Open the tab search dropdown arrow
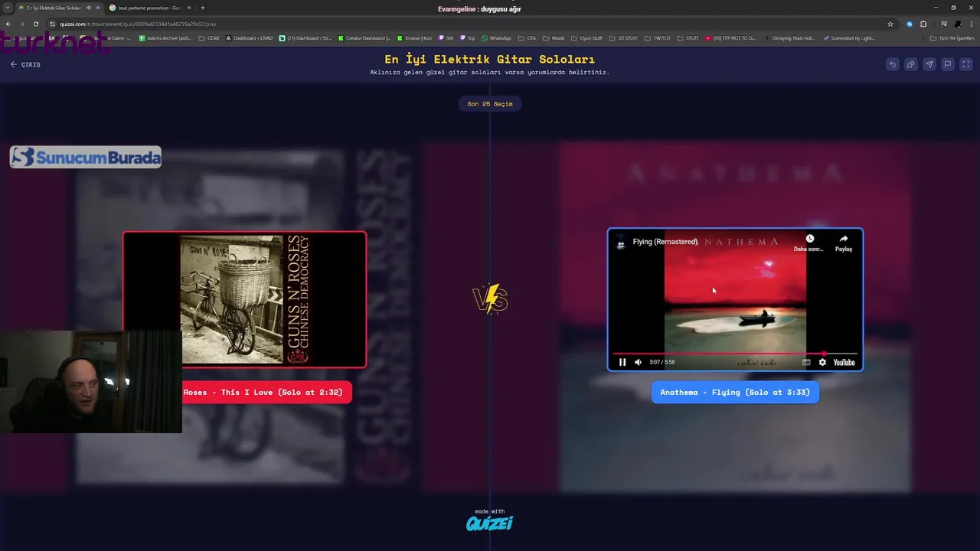The height and width of the screenshot is (551, 980). 7,8
